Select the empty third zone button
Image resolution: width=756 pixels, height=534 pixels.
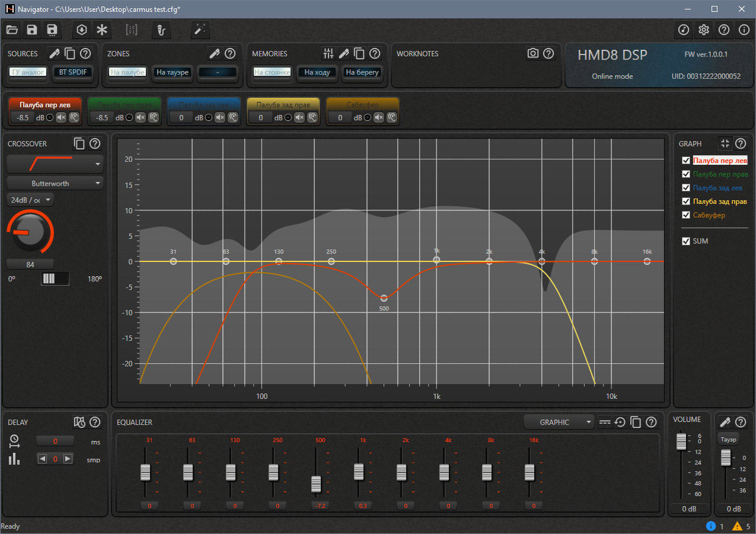[x=218, y=72]
